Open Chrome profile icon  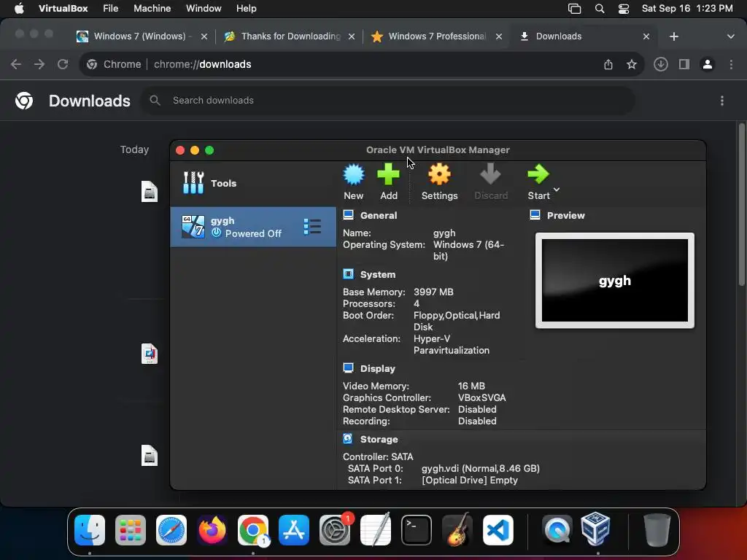click(x=708, y=64)
